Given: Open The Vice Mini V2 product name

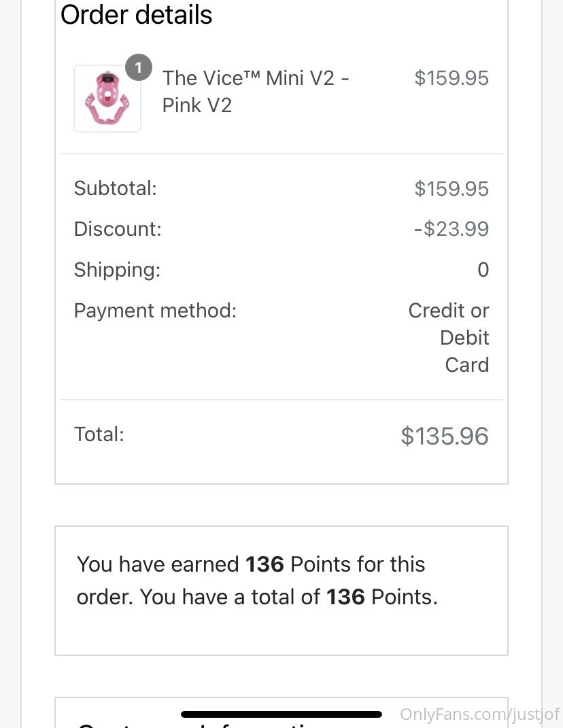Looking at the screenshot, I should pyautogui.click(x=256, y=91).
